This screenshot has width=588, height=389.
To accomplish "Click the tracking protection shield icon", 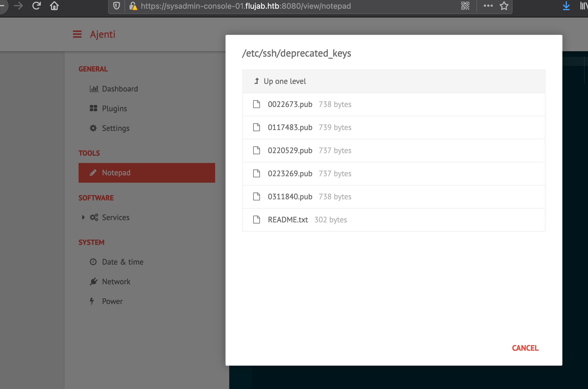I will pyautogui.click(x=116, y=6).
